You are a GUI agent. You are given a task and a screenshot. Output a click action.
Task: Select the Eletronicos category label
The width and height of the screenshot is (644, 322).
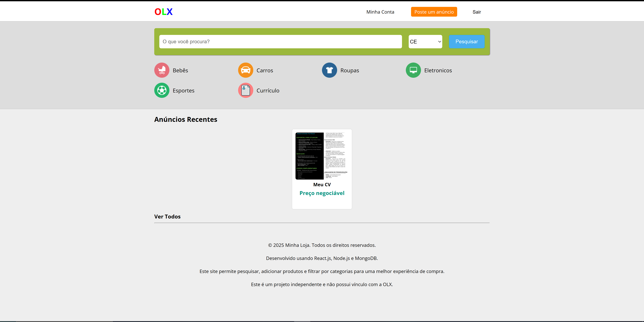click(438, 70)
